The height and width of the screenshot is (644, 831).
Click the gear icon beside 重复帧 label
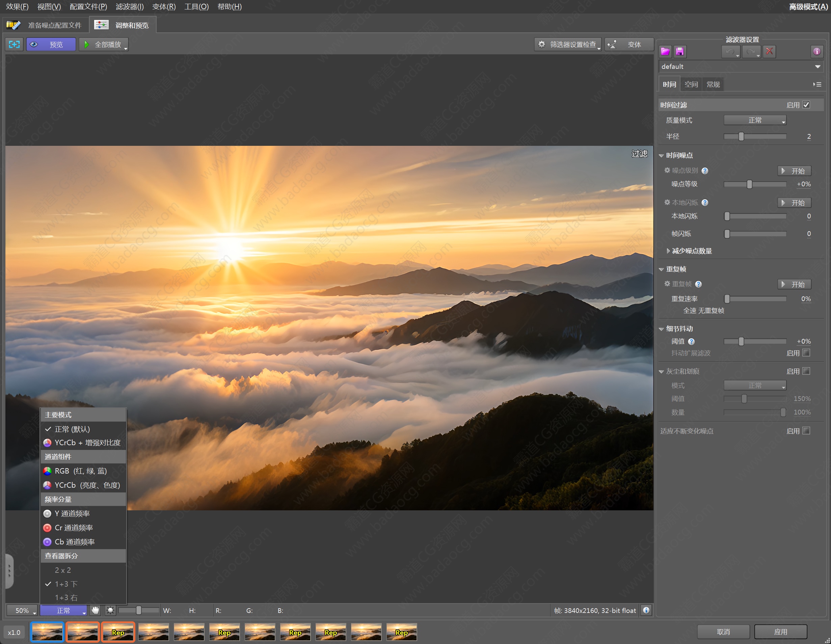click(667, 284)
